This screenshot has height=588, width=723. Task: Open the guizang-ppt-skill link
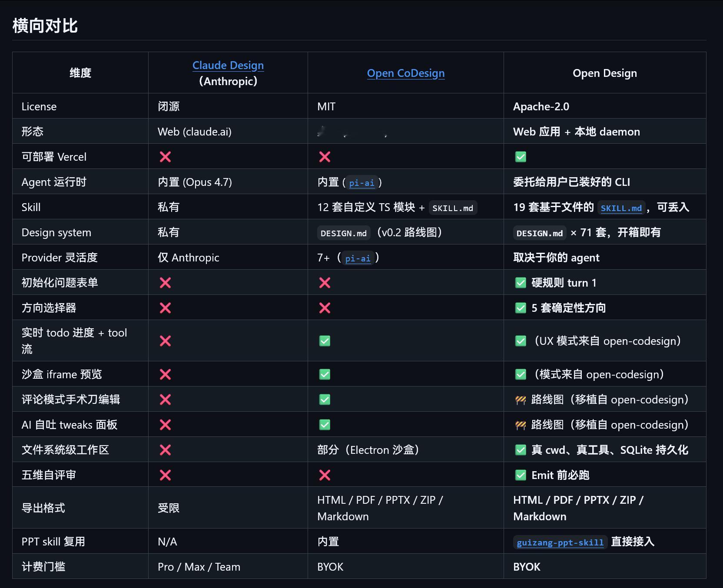560,542
